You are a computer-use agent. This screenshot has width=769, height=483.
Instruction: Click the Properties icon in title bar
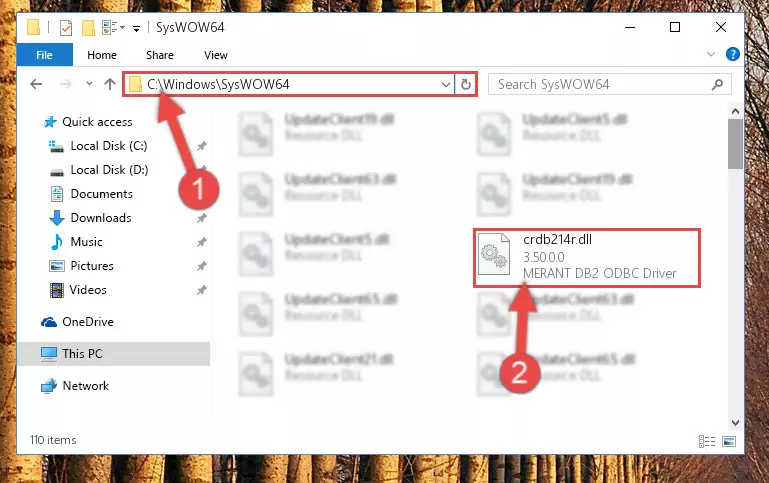click(x=66, y=27)
